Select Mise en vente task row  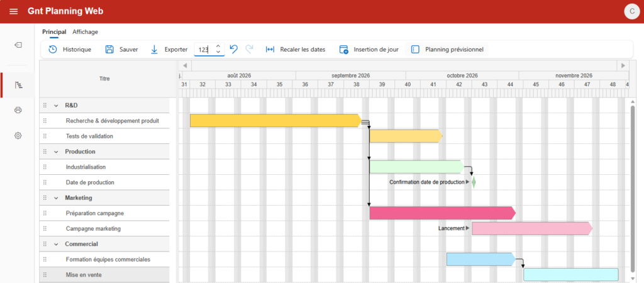(x=104, y=275)
